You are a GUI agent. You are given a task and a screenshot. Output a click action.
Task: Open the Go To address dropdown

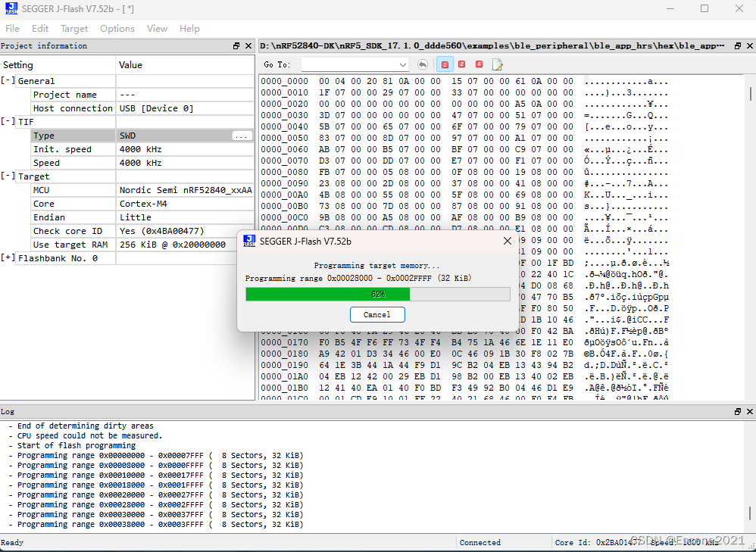tap(402, 64)
